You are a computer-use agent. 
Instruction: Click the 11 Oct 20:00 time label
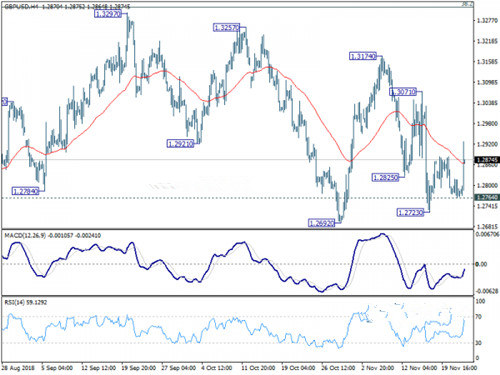[258, 368]
